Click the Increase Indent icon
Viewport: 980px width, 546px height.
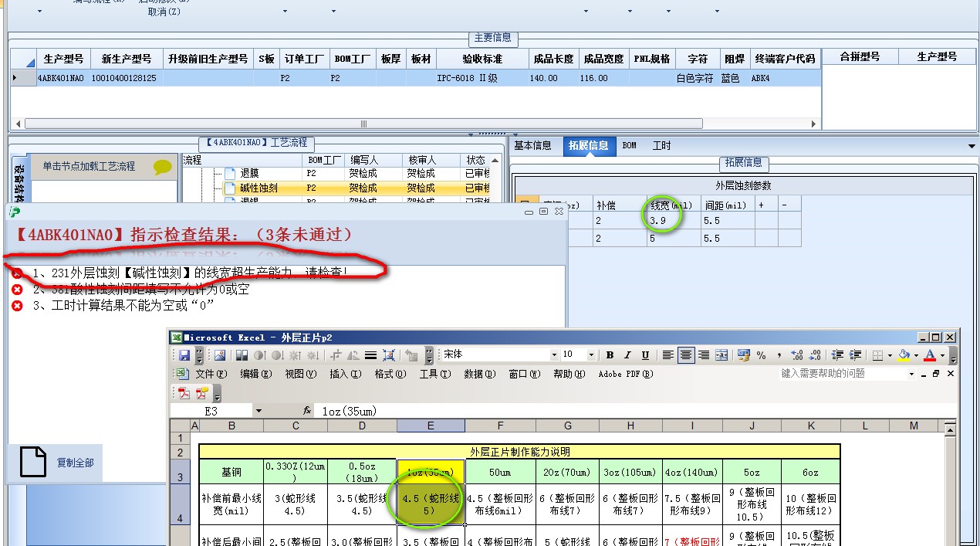coord(855,355)
